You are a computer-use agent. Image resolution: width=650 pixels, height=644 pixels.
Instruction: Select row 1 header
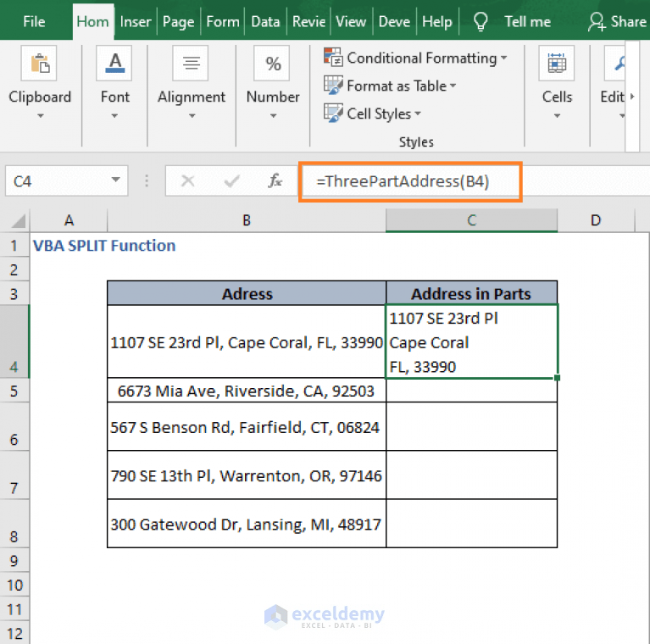(x=14, y=246)
